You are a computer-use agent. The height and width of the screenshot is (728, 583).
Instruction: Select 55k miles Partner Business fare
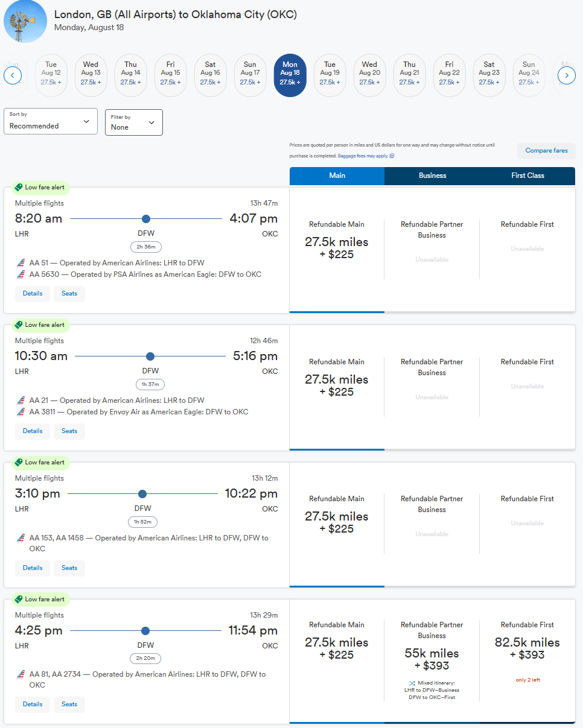tap(432, 660)
